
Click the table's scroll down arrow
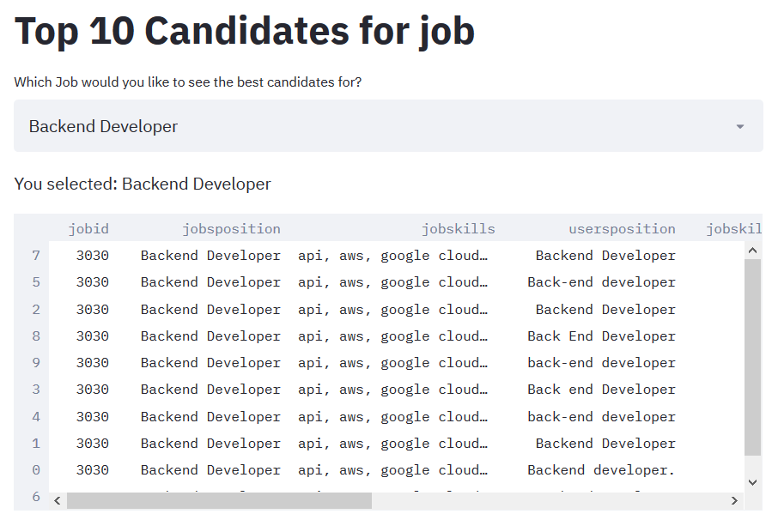pos(752,482)
